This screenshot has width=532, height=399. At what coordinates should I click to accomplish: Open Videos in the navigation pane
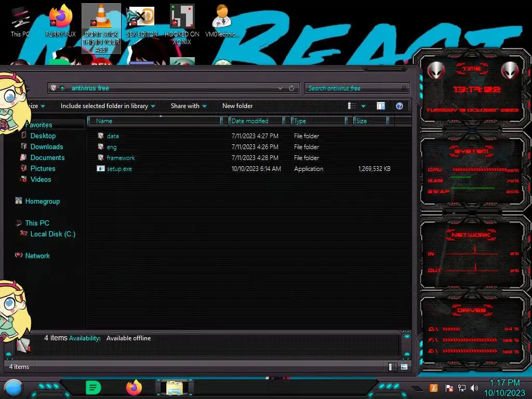pyautogui.click(x=41, y=179)
